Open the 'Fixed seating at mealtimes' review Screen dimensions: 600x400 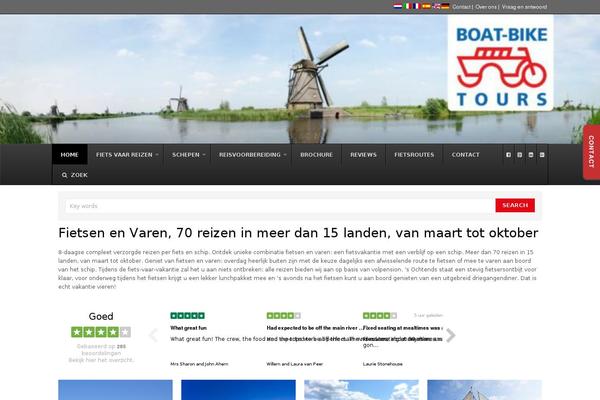[403, 328]
